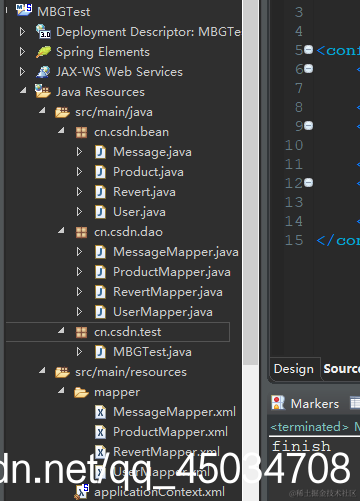
Task: Collapse the Java Resources node
Action: [23, 90]
